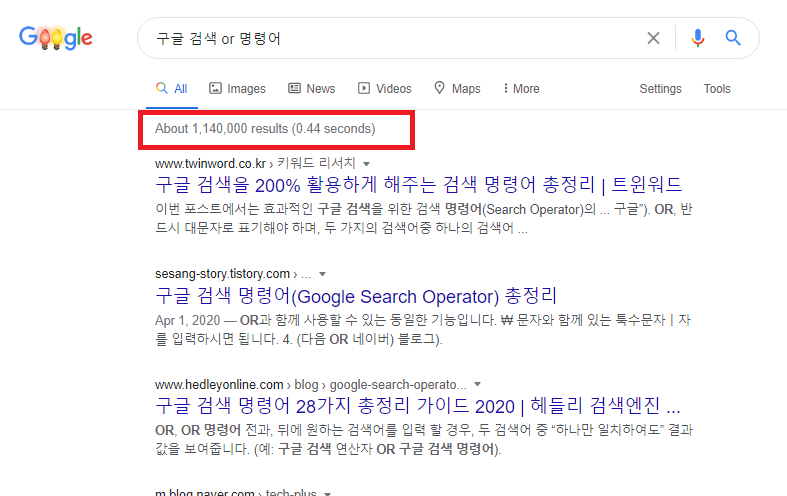
Task: Select the All results tab
Action: coord(172,89)
